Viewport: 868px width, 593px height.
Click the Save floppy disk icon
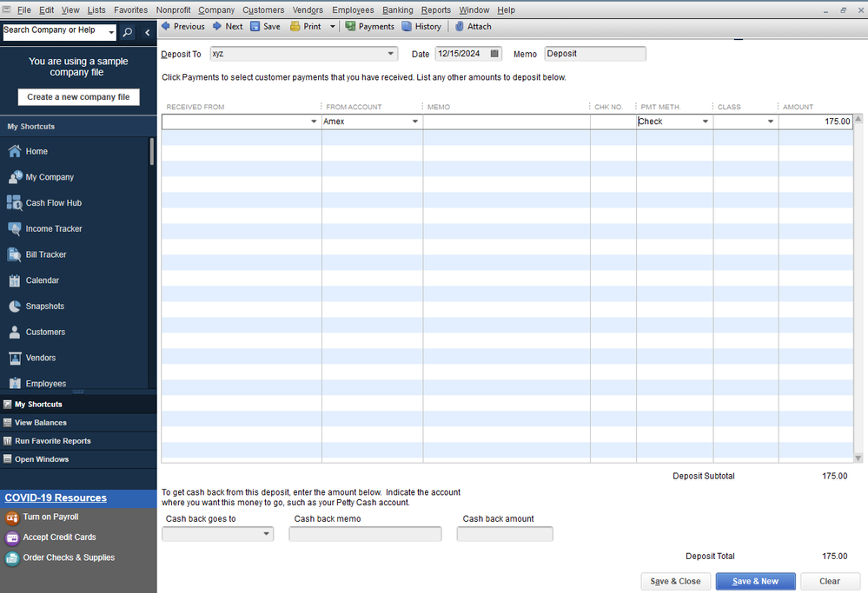point(255,26)
